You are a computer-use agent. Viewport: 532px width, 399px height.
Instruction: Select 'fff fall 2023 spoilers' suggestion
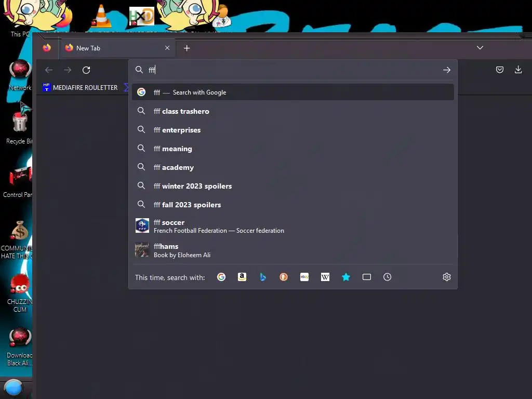(x=293, y=205)
